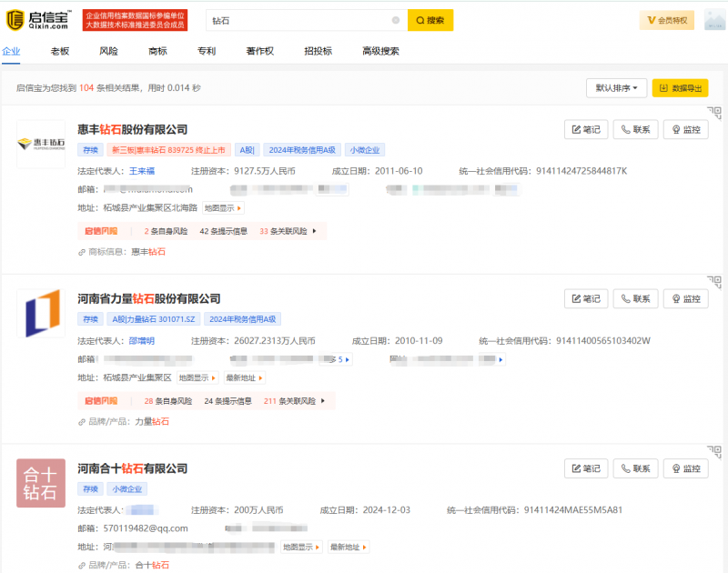728x573 pixels.
Task: Switch to the 著作权 tab
Action: click(x=260, y=51)
